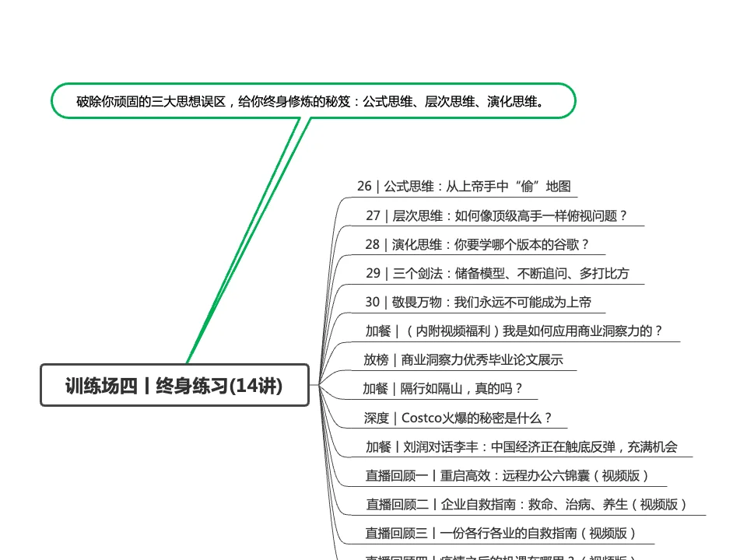Select node 29丨三个剑法 branch
The image size is (747, 560).
(x=502, y=273)
